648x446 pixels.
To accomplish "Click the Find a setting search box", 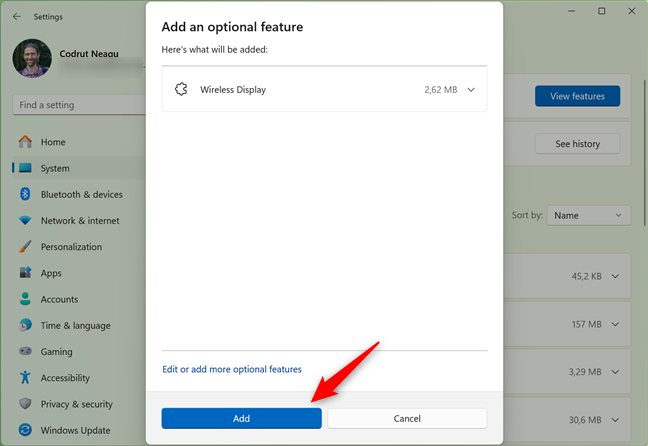I will [x=79, y=105].
